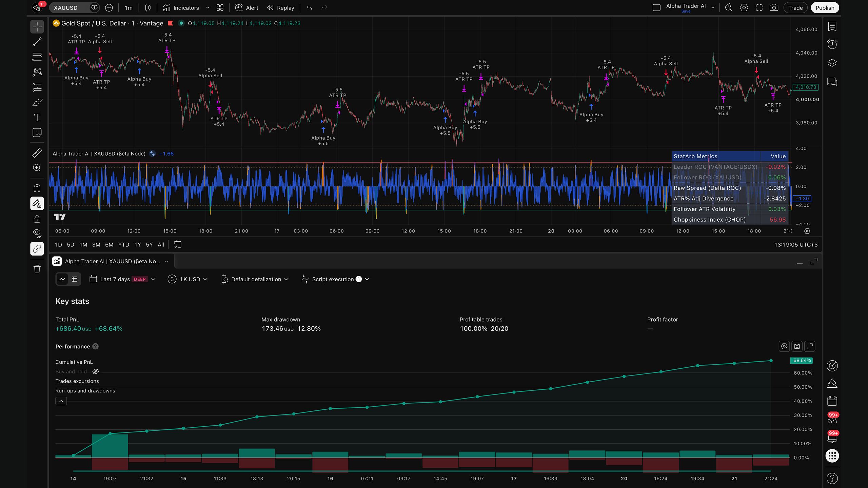Add a symbol with the plus icon

109,8
